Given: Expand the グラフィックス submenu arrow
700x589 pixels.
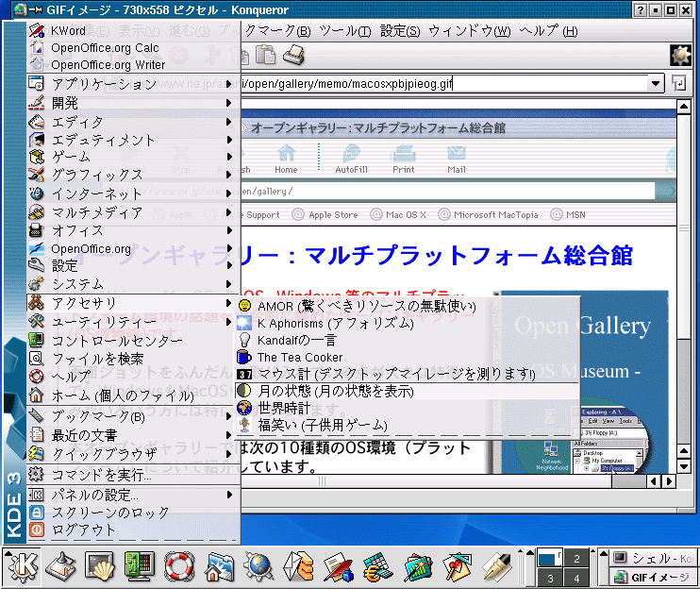Looking at the screenshot, I should [229, 175].
